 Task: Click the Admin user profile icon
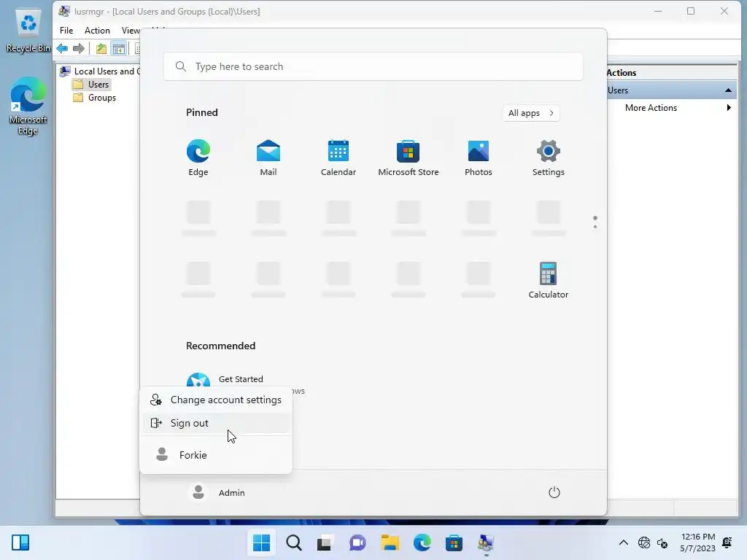click(198, 492)
